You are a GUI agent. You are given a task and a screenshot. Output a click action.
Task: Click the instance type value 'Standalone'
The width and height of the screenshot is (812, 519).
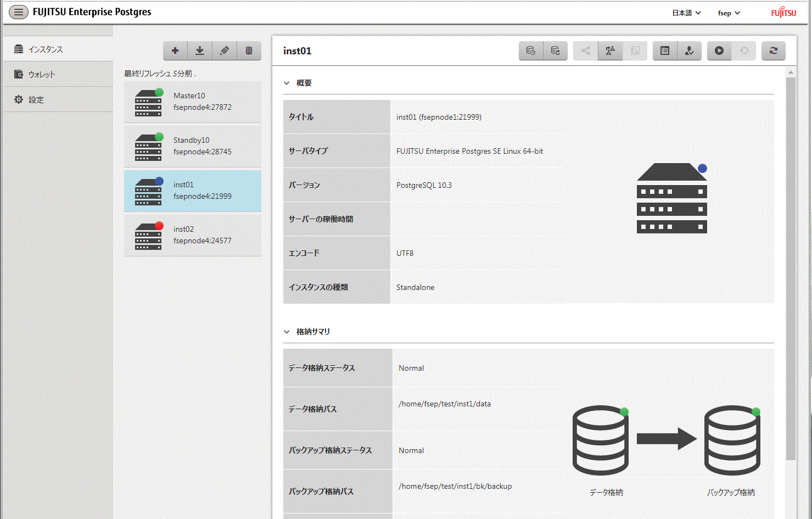pos(415,287)
